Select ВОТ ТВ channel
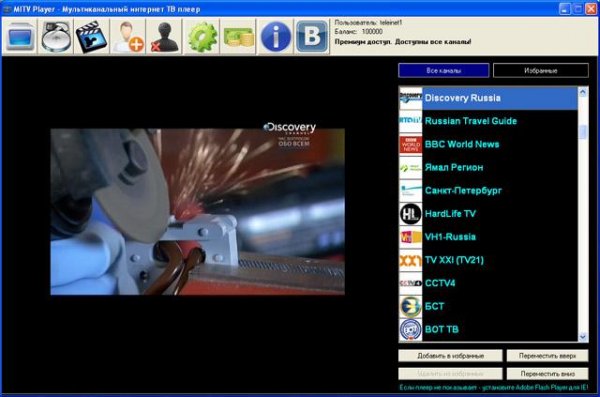 pos(488,329)
